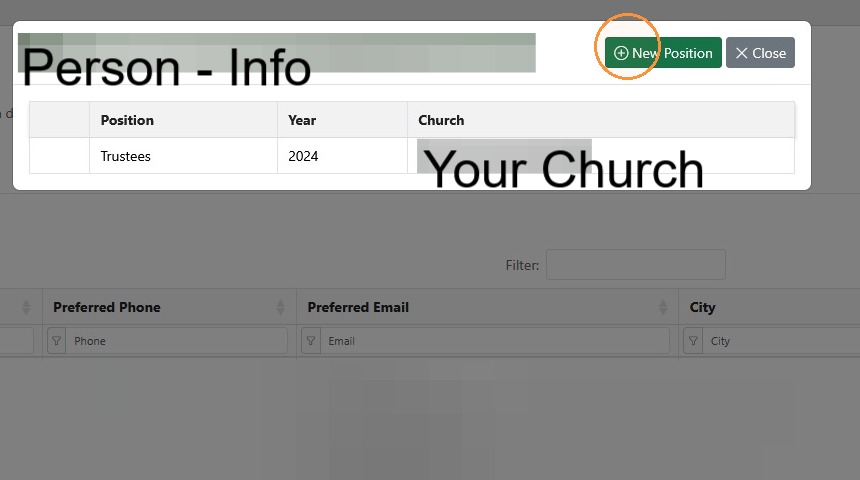Click into the City filter field
This screenshot has height=480, width=860.
click(781, 341)
